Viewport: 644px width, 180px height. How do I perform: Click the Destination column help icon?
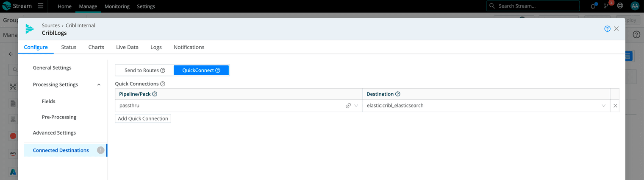[398, 94]
